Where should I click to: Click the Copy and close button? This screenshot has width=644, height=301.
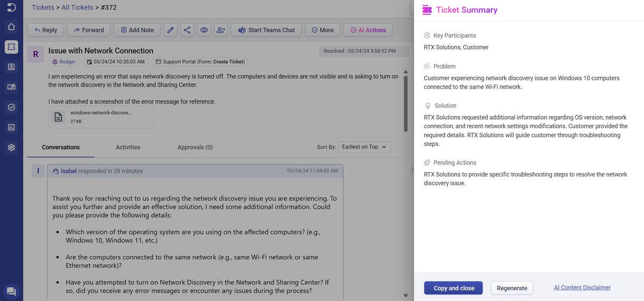[453, 288]
